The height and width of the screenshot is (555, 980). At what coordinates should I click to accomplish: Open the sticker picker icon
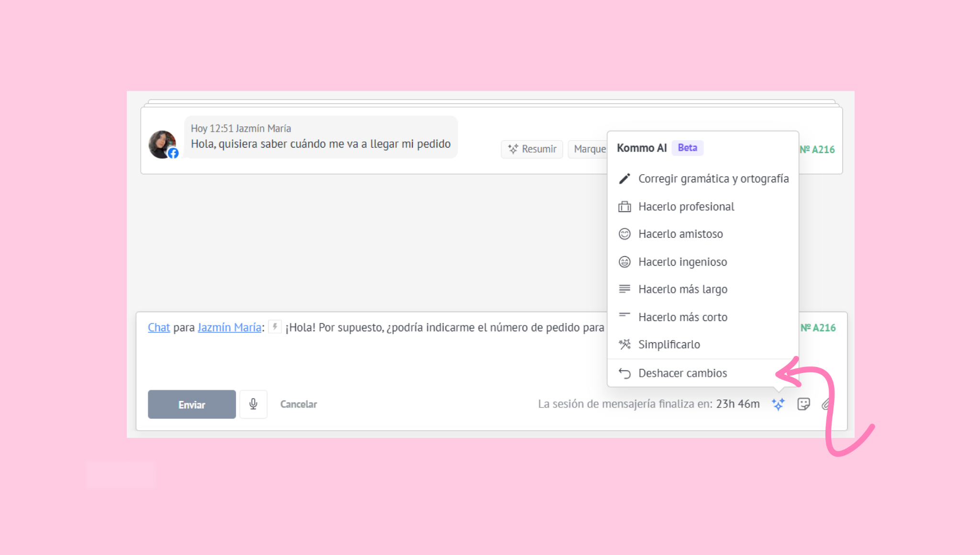point(803,404)
